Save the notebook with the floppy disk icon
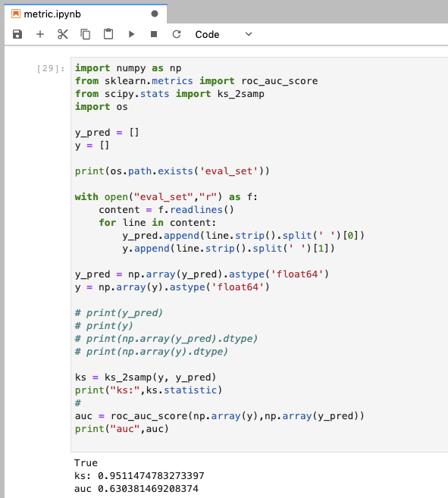 tap(17, 34)
